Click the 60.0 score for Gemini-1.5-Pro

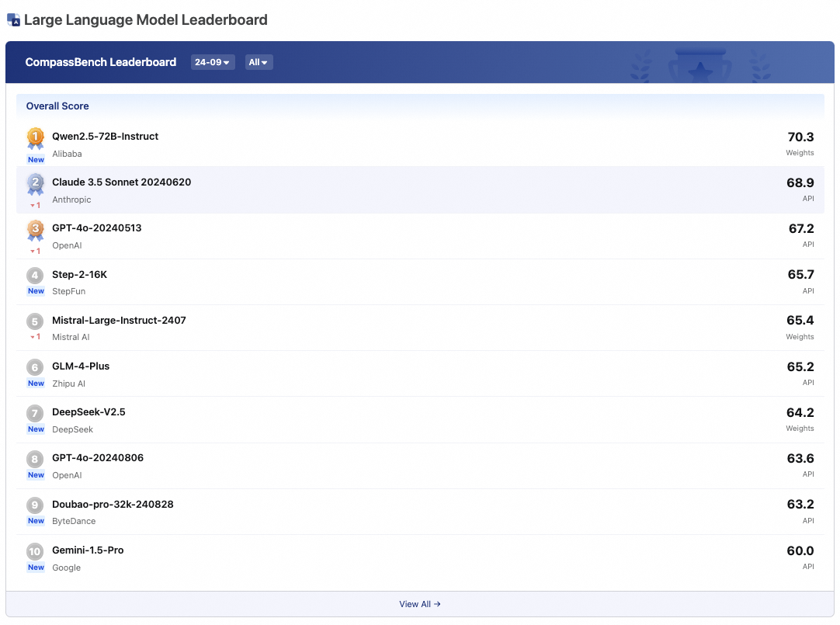pos(800,550)
